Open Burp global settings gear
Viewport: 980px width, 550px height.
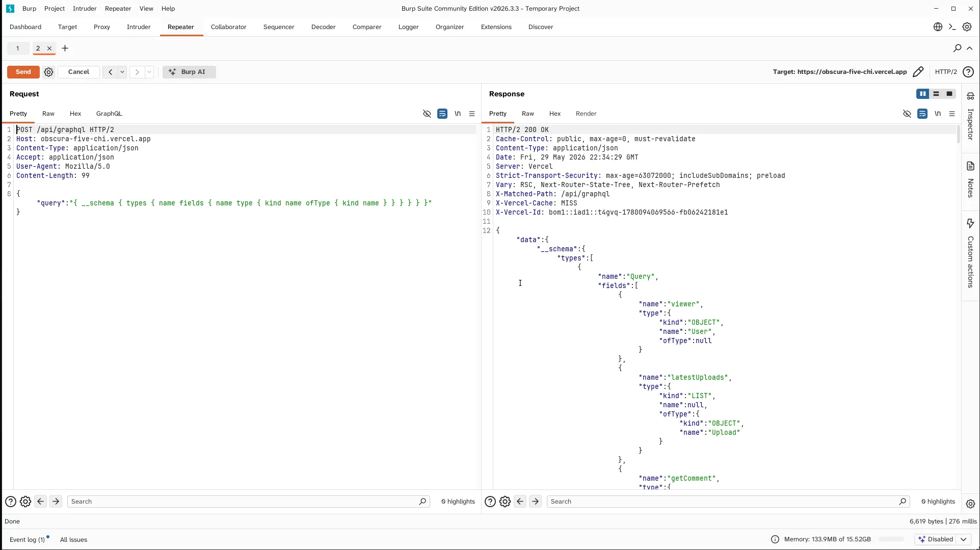coord(967,27)
